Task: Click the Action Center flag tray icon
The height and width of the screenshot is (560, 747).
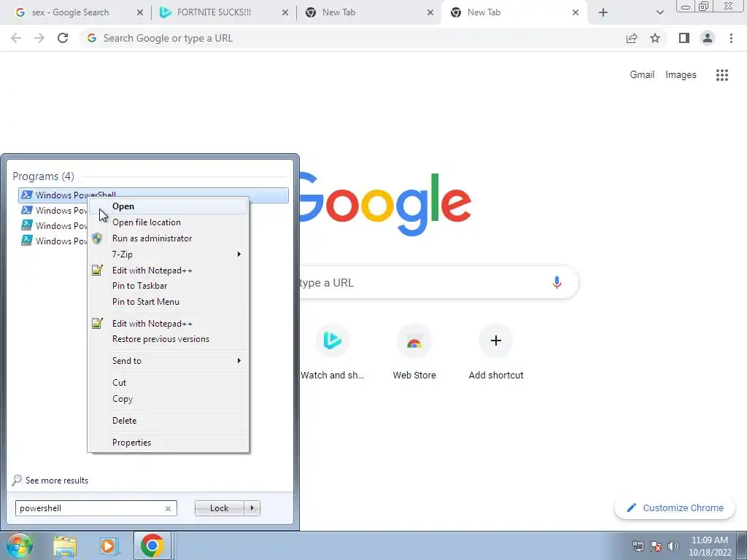Action: (656, 545)
